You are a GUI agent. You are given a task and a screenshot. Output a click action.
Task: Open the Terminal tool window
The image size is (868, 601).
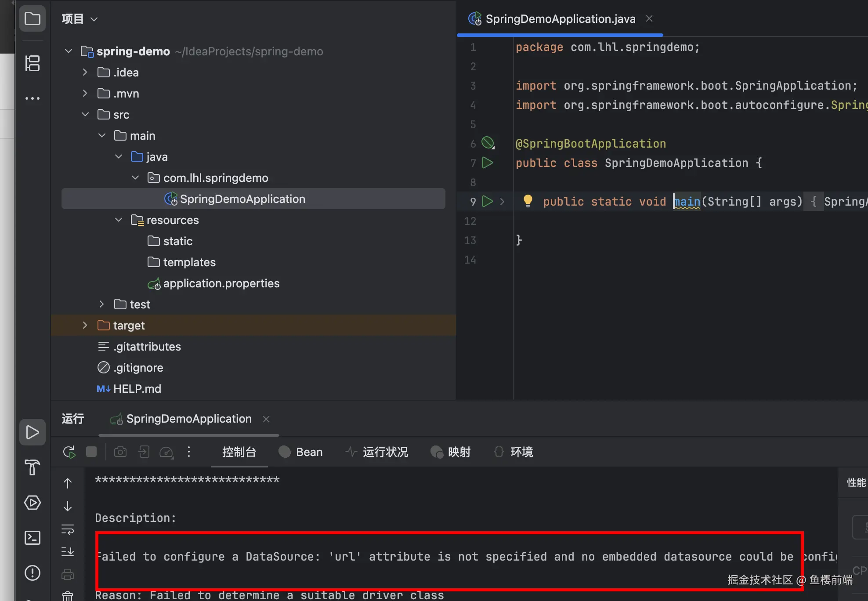[33, 538]
